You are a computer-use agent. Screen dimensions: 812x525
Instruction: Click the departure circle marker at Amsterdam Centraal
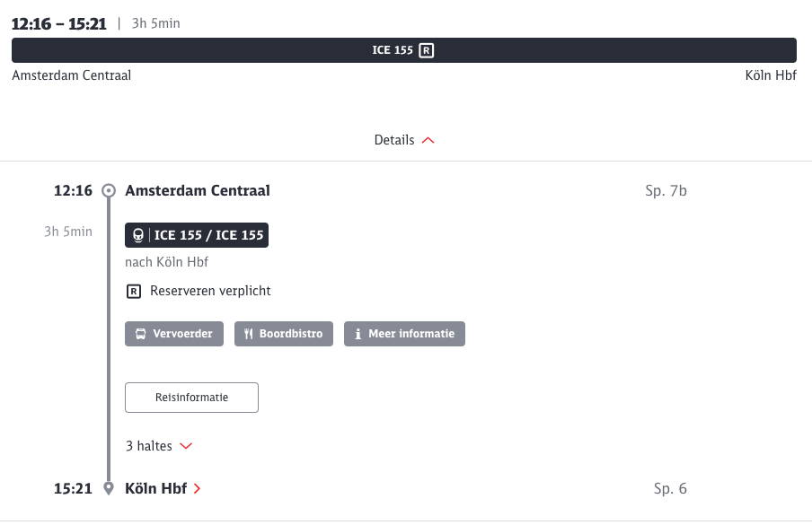pyautogui.click(x=109, y=190)
